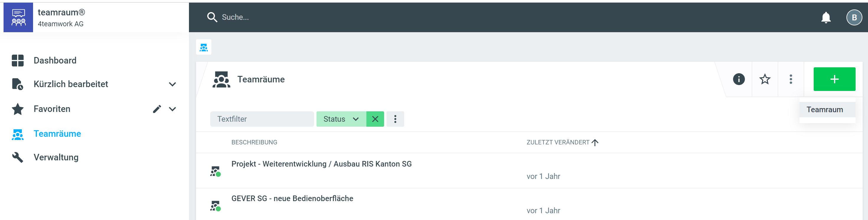Viewport: 868px width, 220px height.
Task: Expand the Favoriten list chevron
Action: [172, 109]
